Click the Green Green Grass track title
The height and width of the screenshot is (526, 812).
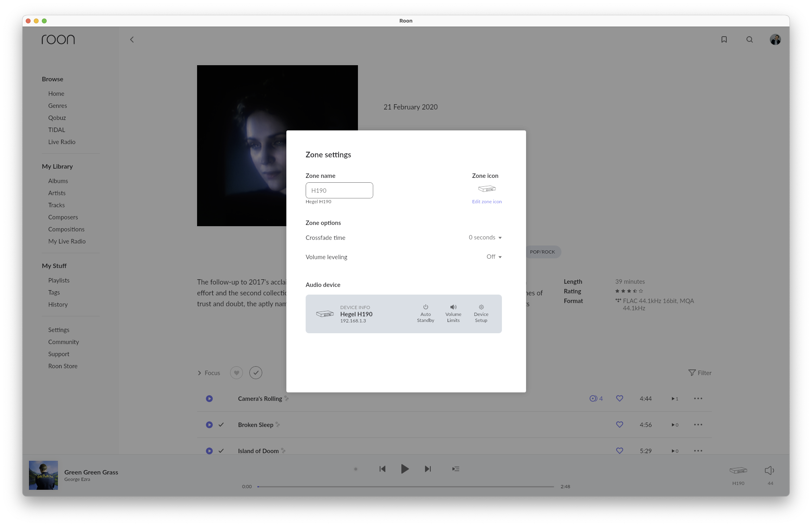pyautogui.click(x=91, y=472)
